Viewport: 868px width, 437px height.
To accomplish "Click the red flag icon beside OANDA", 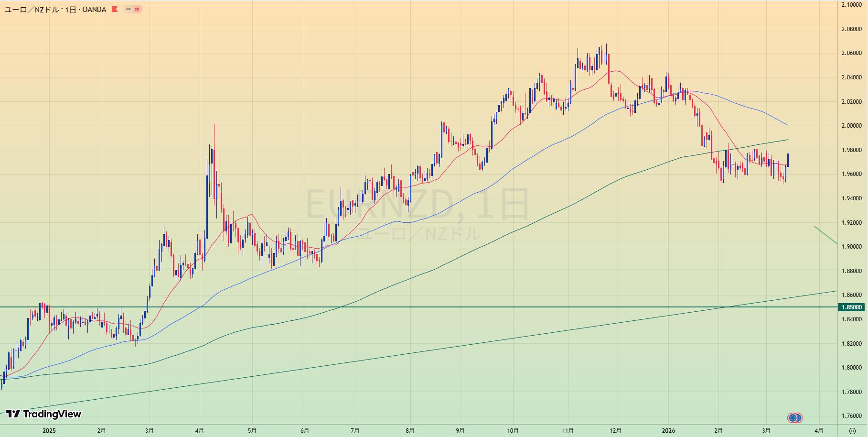I will [115, 9].
